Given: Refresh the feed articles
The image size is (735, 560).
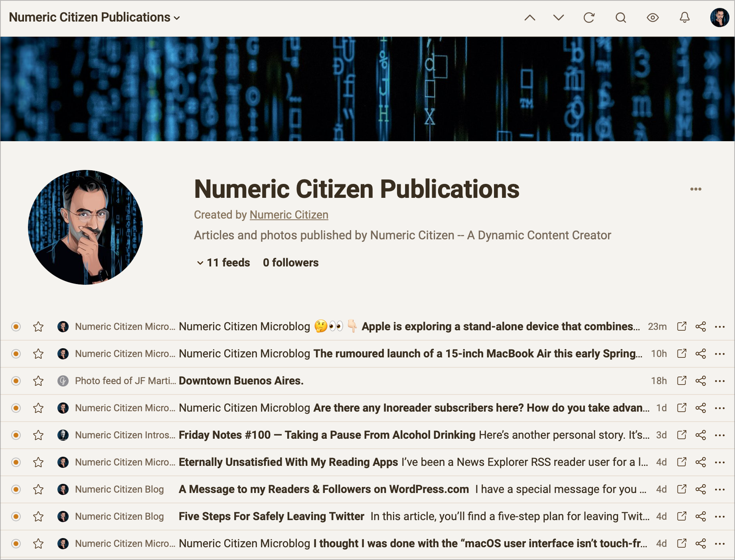Looking at the screenshot, I should click(589, 18).
